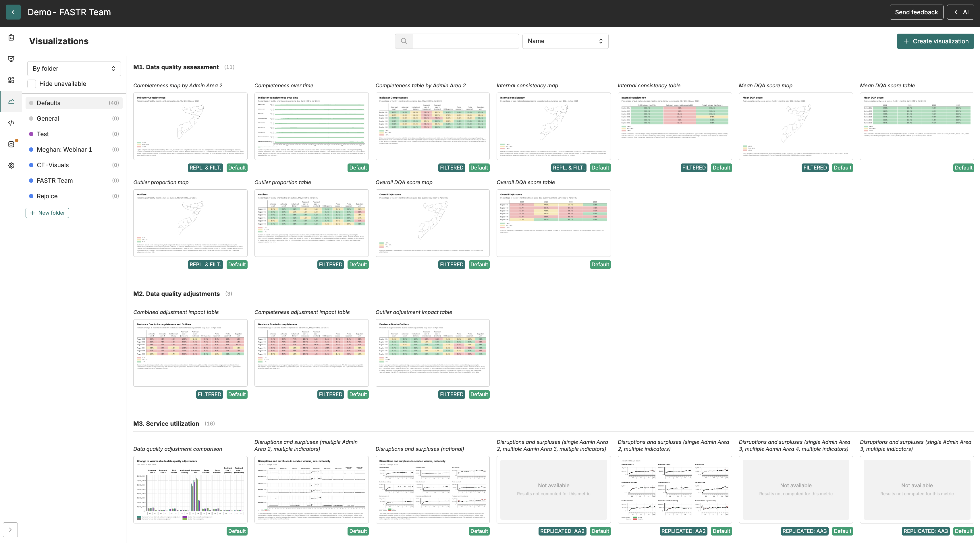Image resolution: width=980 pixels, height=543 pixels.
Task: Select the Defaults folder
Action: pos(74,103)
